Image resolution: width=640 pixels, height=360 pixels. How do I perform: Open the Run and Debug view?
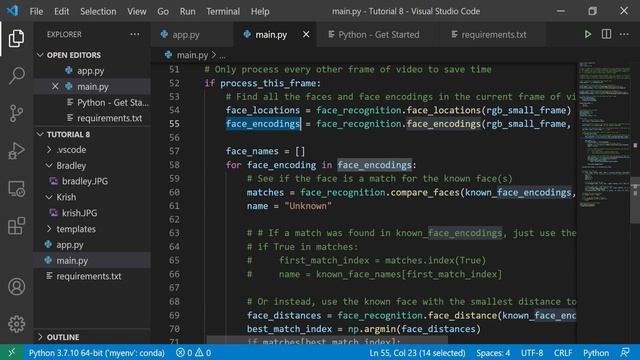16,151
